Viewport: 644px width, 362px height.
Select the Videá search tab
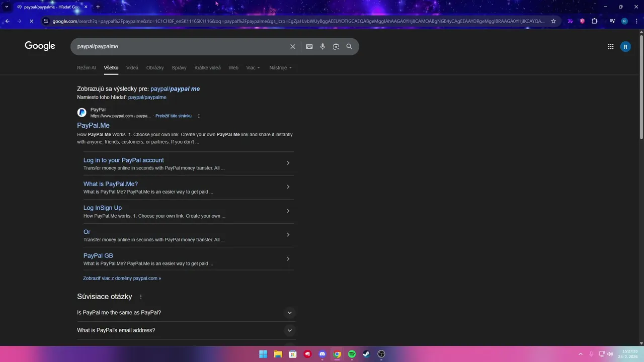(x=132, y=68)
